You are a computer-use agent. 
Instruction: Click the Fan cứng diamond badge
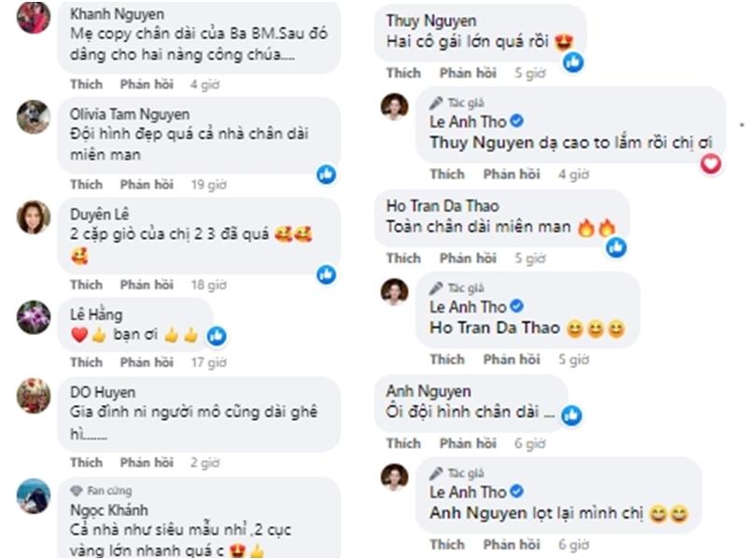click(77, 490)
